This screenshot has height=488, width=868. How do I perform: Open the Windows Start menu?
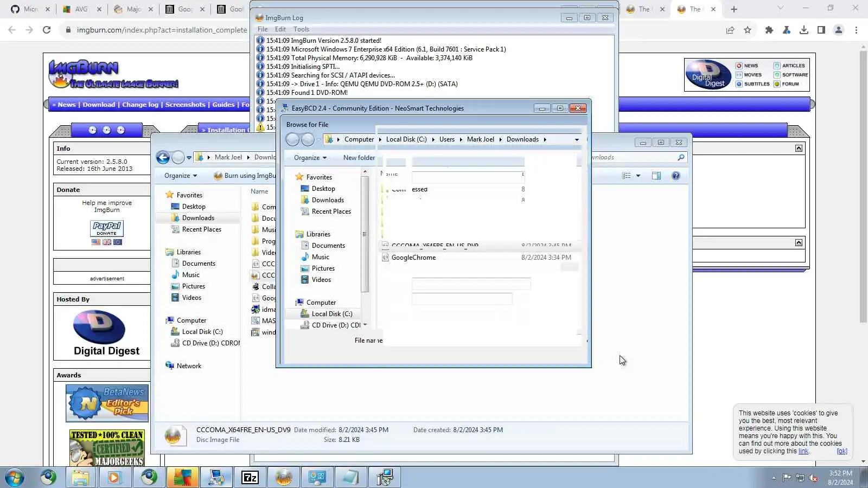point(15,477)
